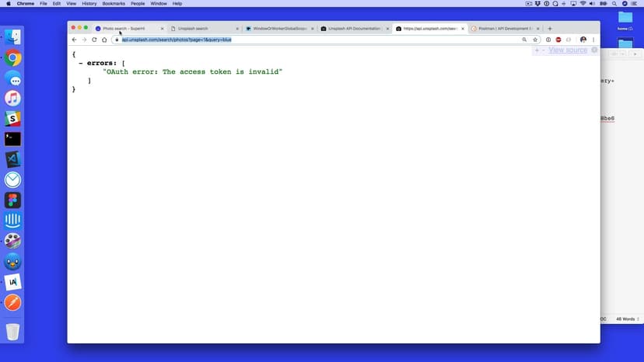Image resolution: width=644 pixels, height=362 pixels.
Task: Open Figma from the dock
Action: [12, 200]
